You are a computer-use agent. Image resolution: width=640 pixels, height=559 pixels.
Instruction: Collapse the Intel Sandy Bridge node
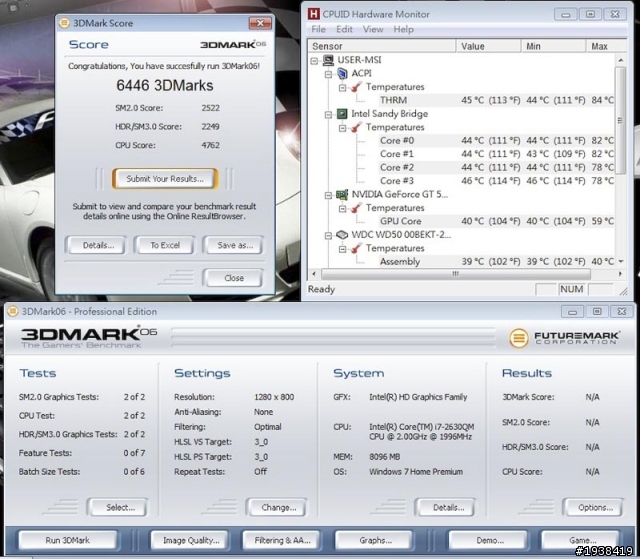click(x=328, y=115)
